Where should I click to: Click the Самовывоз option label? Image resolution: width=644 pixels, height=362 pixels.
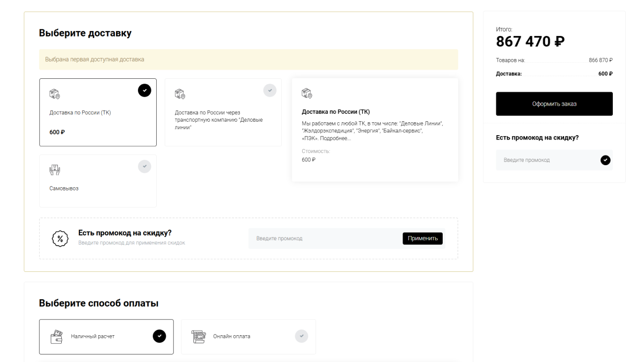(x=64, y=188)
